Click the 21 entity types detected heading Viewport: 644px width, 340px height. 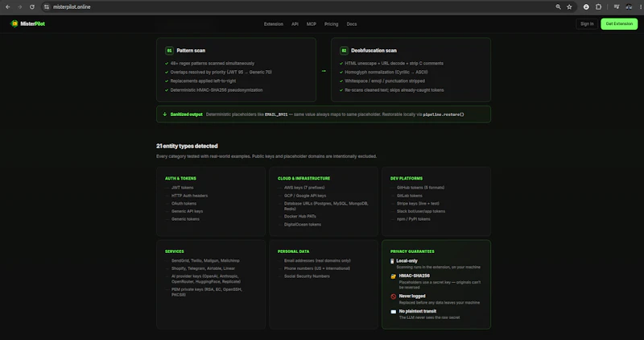coord(187,146)
